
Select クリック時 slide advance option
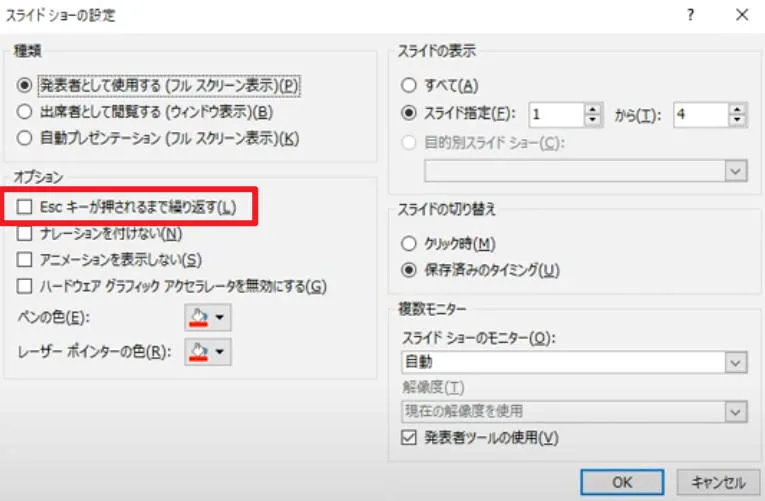pyautogui.click(x=409, y=243)
